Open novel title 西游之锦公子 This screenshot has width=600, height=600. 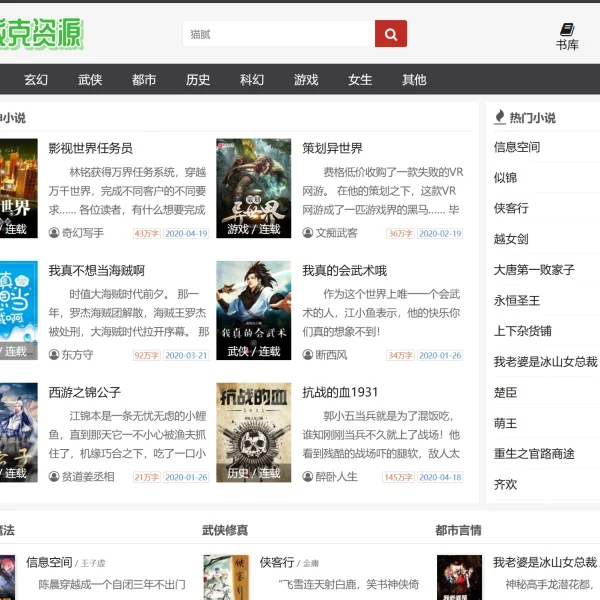(85, 392)
